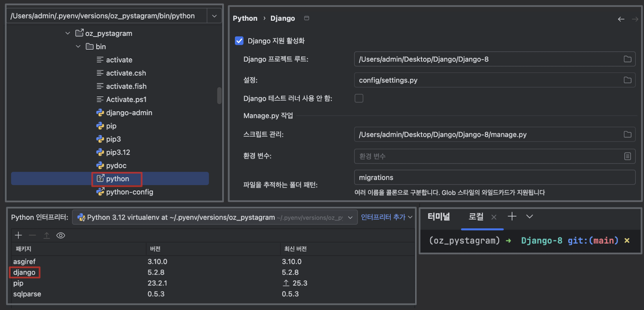The image size is (644, 310).
Task: Browse folder for settings file field
Action: click(627, 80)
